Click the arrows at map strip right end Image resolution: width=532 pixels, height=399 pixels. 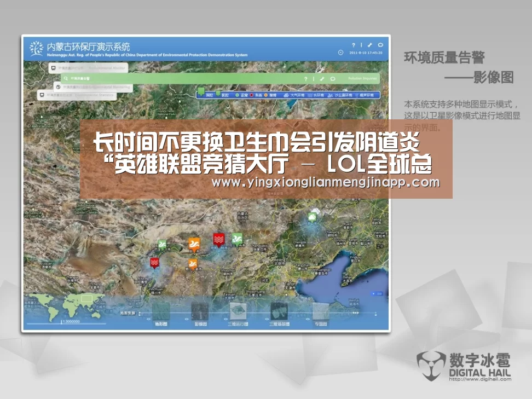click(x=356, y=313)
